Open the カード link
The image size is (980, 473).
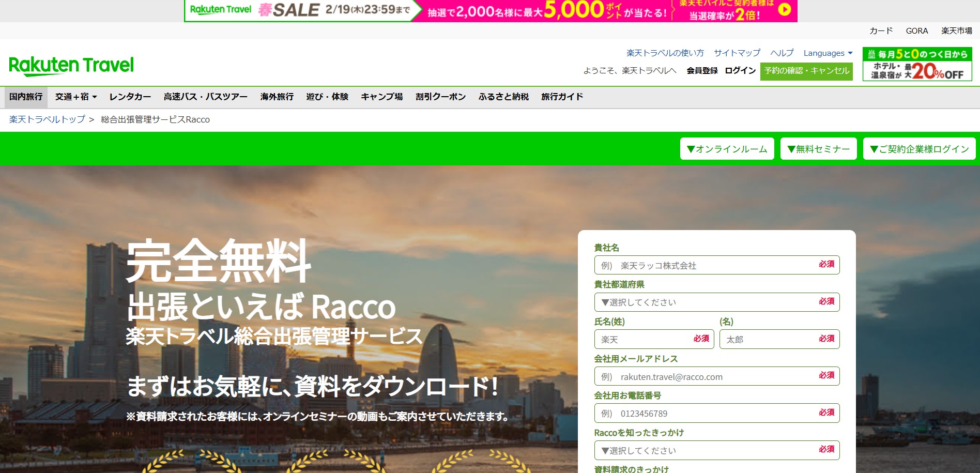(x=881, y=31)
